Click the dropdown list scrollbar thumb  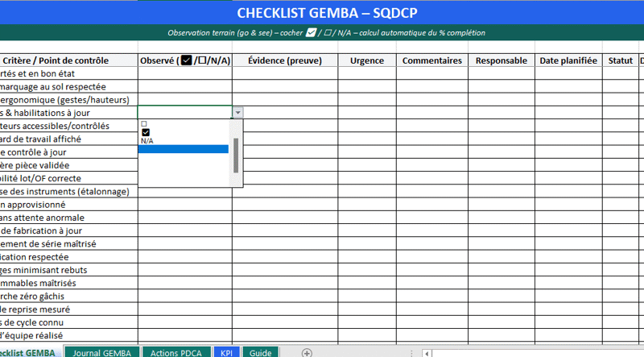[x=236, y=156]
